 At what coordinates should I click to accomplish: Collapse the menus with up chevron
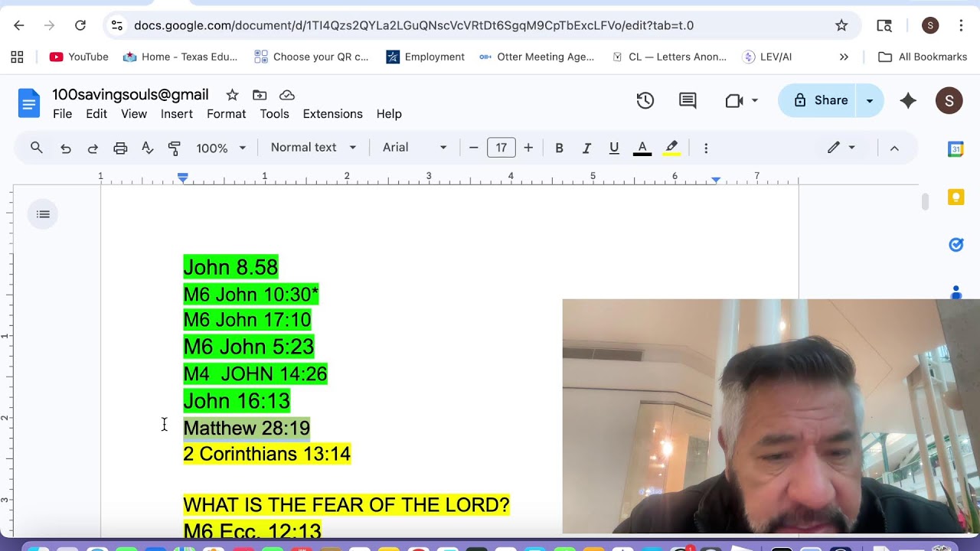pos(894,148)
